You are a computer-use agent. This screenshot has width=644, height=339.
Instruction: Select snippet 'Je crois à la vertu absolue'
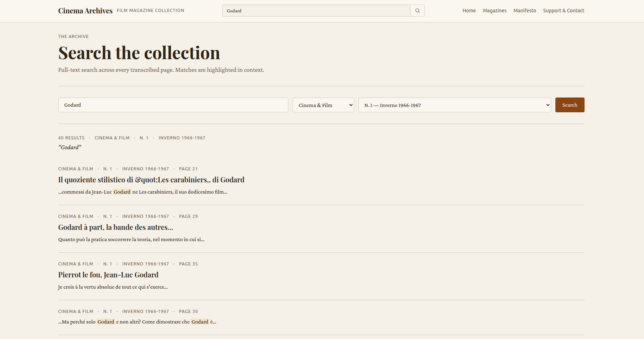point(113,287)
